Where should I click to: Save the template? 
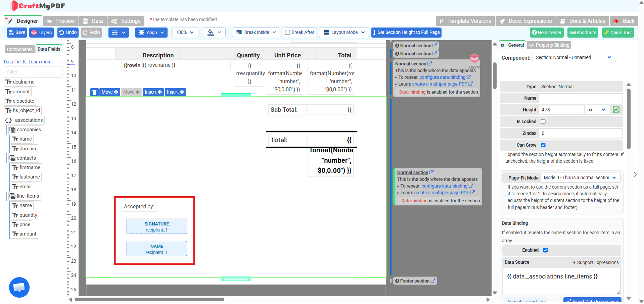17,32
